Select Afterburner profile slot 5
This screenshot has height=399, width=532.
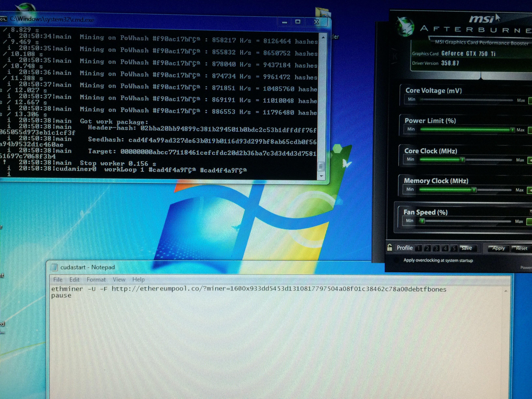[x=454, y=248]
